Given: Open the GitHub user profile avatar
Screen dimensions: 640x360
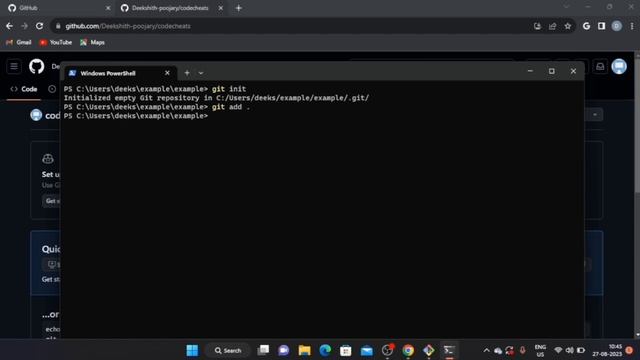Looking at the screenshot, I should 619,67.
